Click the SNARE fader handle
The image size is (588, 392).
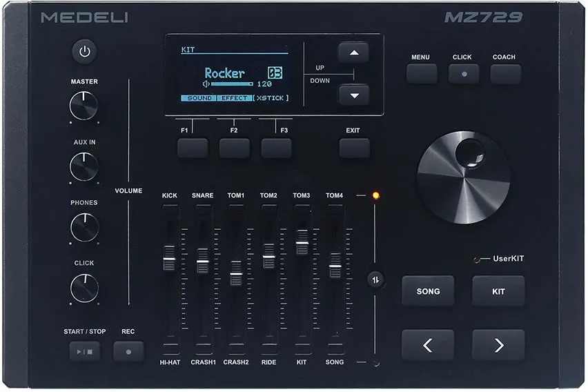202,261
